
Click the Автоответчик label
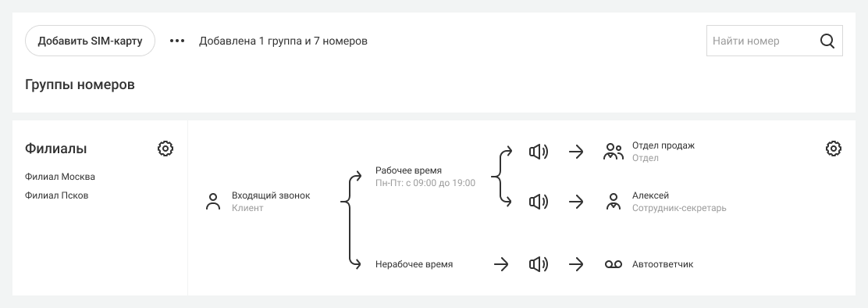(x=663, y=264)
